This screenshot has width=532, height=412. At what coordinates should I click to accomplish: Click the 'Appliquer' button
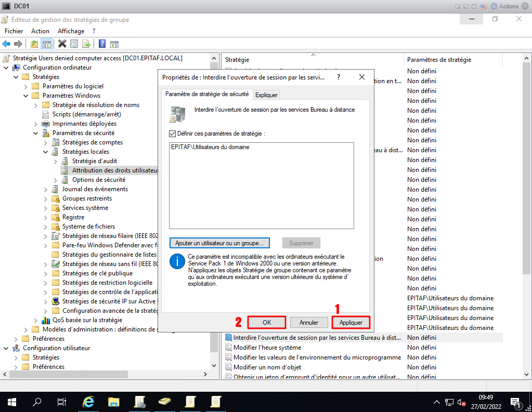click(x=351, y=322)
